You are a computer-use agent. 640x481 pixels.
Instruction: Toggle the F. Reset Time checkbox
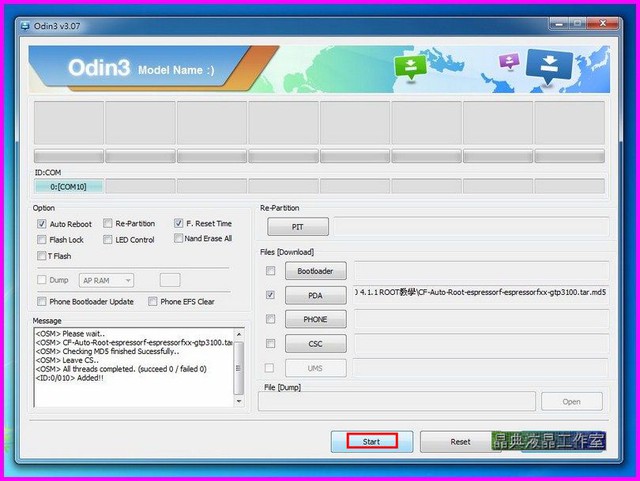178,224
